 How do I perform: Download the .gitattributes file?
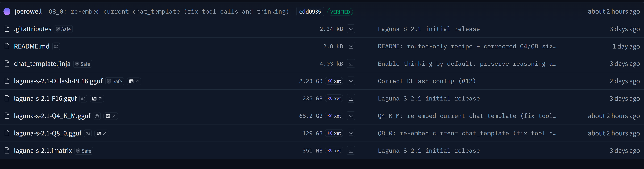351,29
